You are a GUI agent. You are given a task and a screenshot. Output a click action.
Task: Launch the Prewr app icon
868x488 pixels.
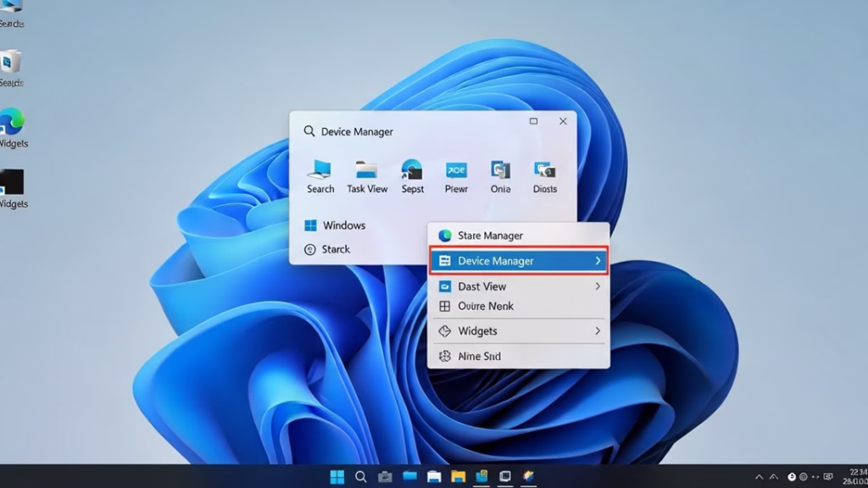[456, 169]
